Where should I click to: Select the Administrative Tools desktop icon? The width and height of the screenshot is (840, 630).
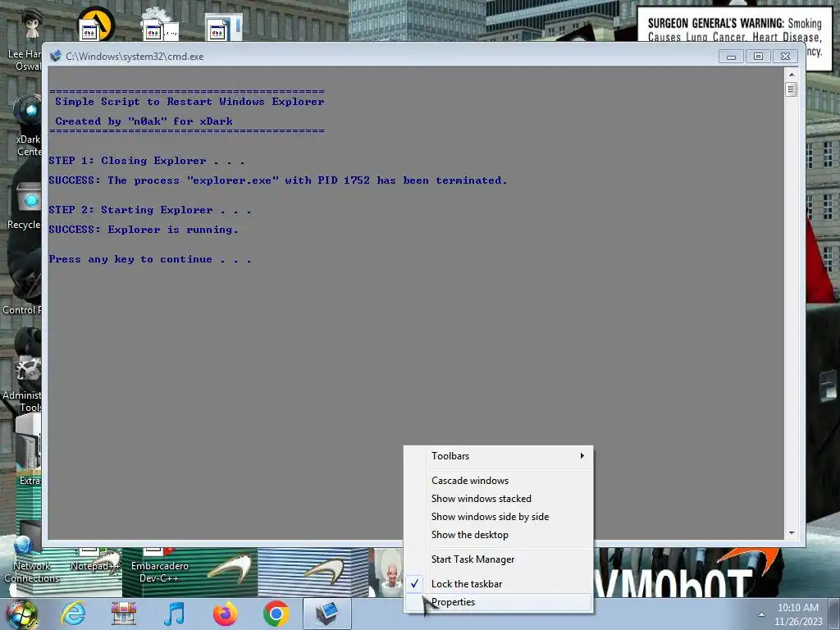(x=24, y=383)
